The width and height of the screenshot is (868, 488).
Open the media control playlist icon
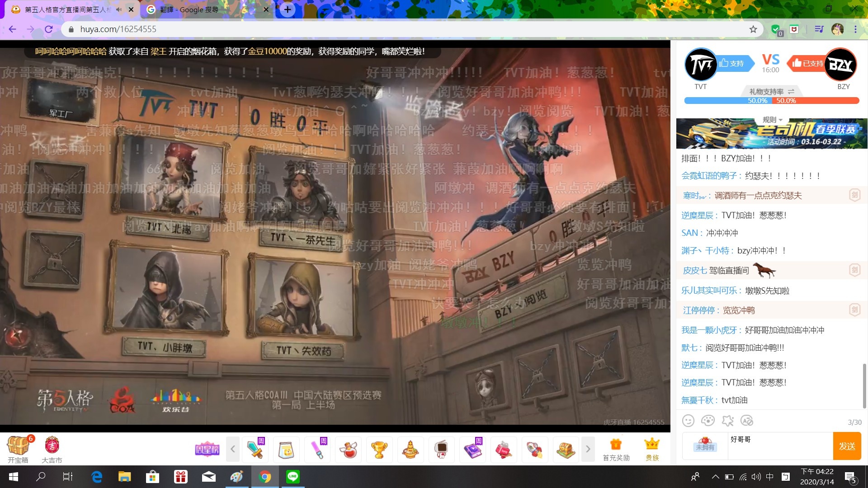819,29
